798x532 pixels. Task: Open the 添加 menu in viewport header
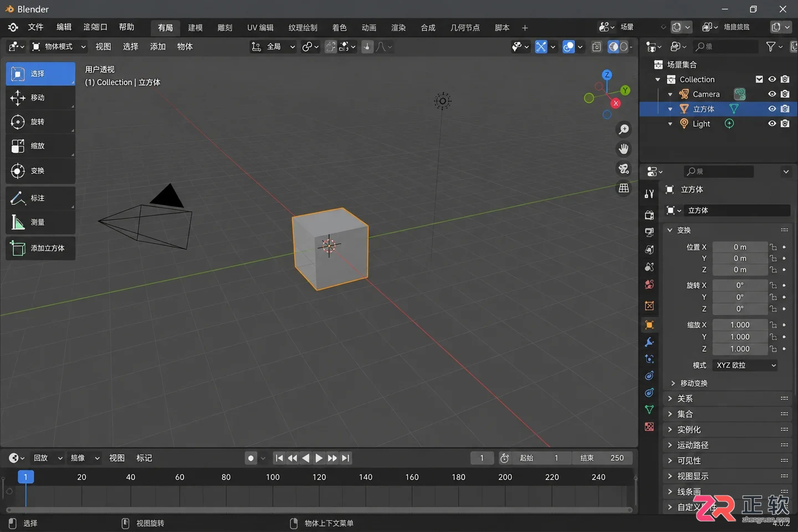(158, 47)
